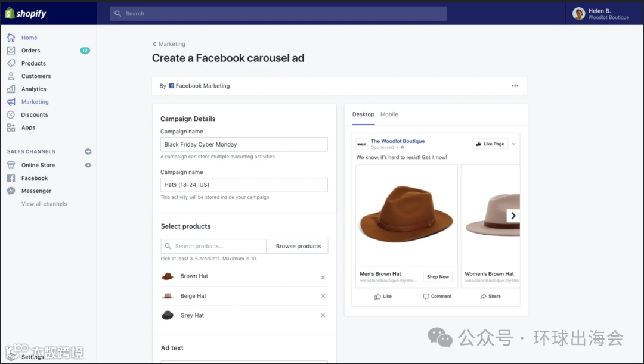Open the Orders icon in sidebar
The width and height of the screenshot is (644, 364).
[x=11, y=51]
